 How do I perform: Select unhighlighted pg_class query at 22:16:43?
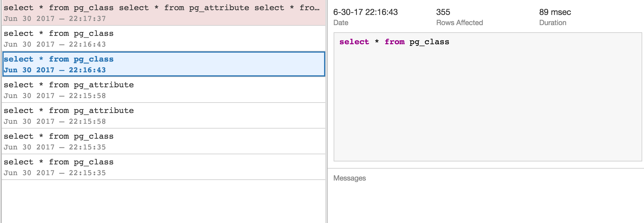(163, 39)
